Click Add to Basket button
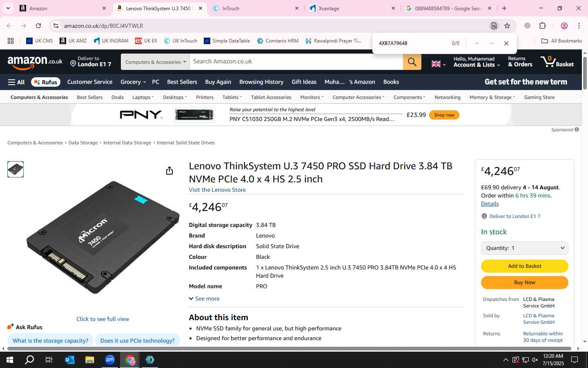Screen dimensions: 588x368 click(525, 266)
